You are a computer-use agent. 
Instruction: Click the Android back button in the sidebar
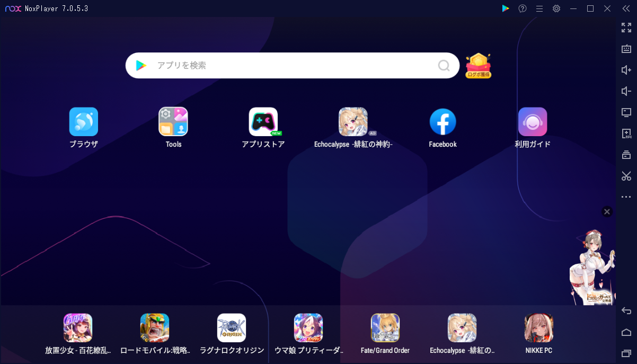click(x=626, y=311)
